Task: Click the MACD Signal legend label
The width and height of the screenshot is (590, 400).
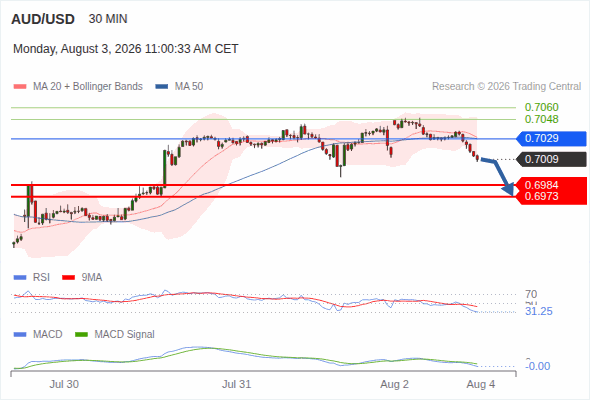Action: pos(125,334)
